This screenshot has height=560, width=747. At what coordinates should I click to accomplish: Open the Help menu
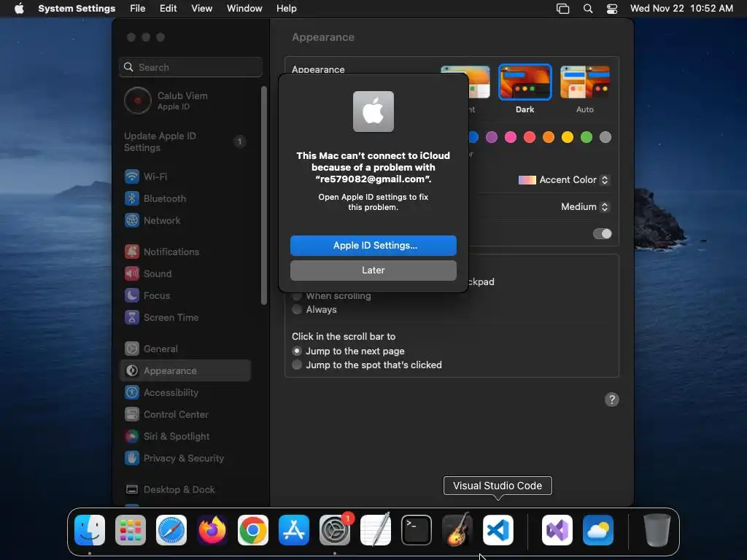click(286, 9)
